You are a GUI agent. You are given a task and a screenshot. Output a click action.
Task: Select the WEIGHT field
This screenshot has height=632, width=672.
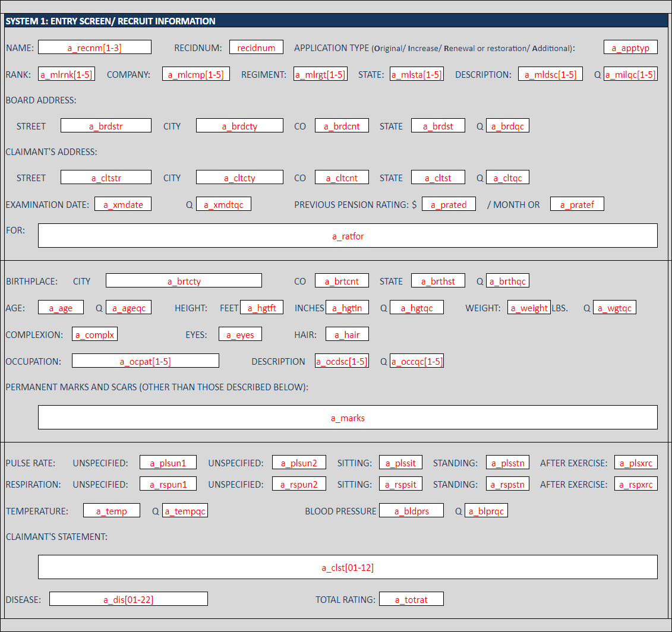tap(529, 308)
